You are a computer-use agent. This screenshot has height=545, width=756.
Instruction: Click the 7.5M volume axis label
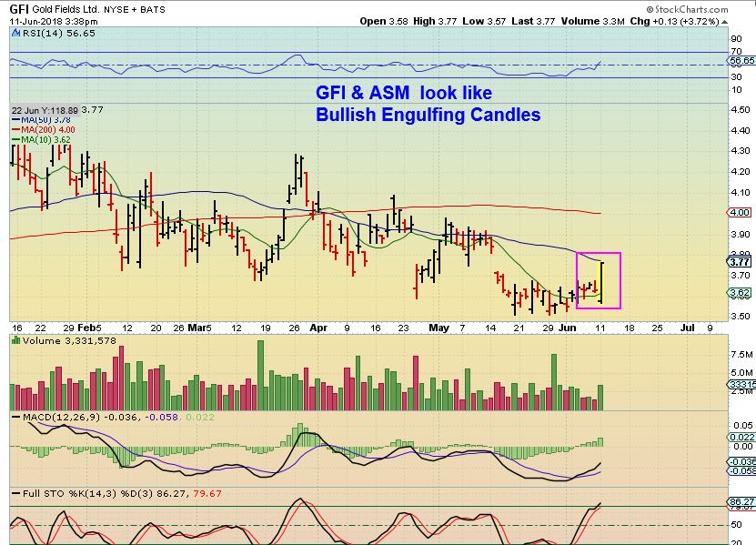pos(741,355)
